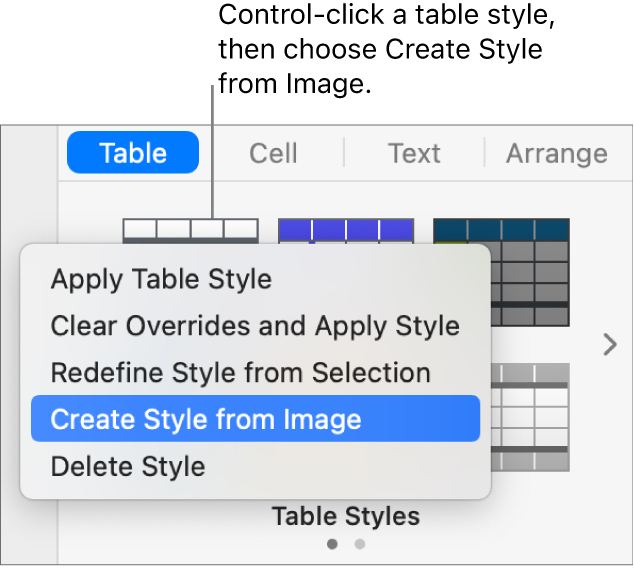Click Delete Style in context menu
This screenshot has height=568, width=634.
(128, 466)
